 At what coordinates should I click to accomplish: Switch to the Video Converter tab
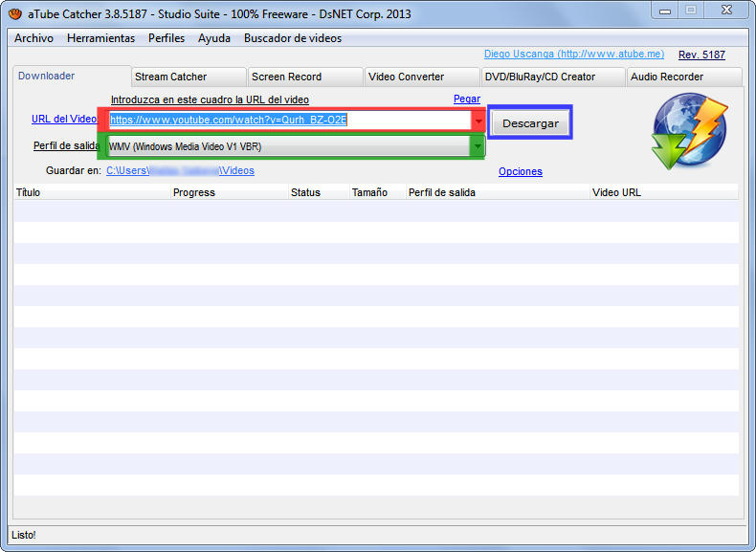(x=422, y=77)
